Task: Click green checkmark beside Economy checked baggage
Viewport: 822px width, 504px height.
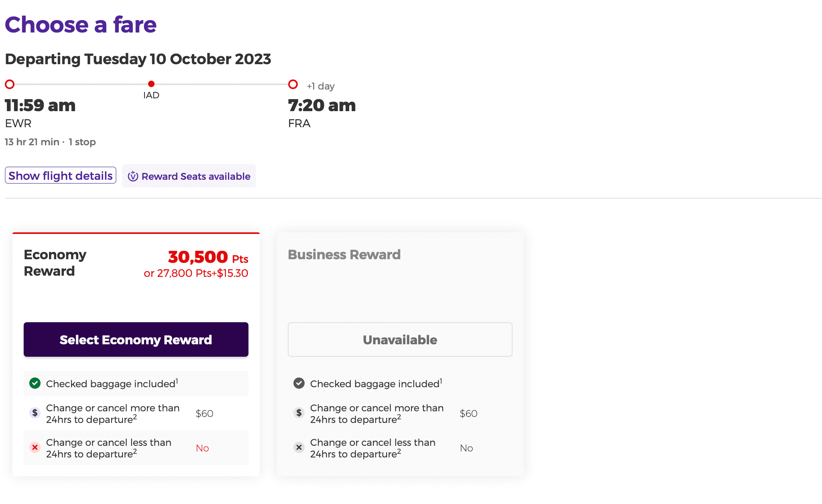Action: 35,383
